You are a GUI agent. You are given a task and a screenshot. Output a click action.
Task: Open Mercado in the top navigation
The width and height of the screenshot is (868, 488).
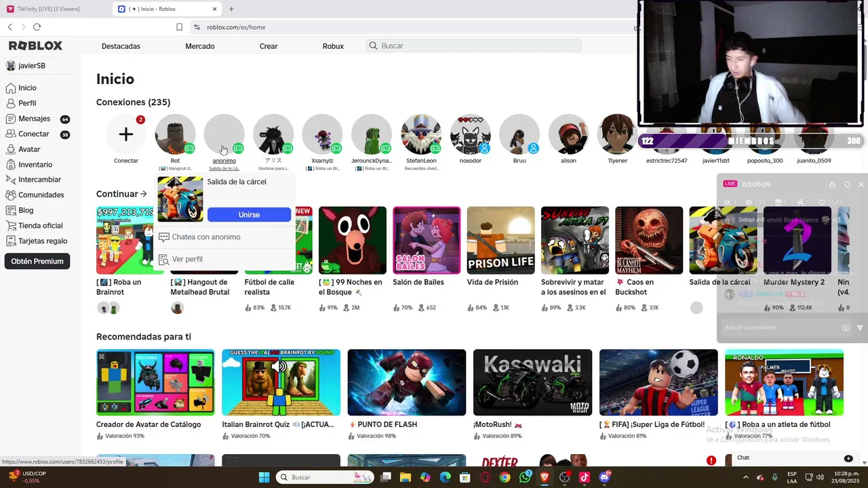point(200,46)
